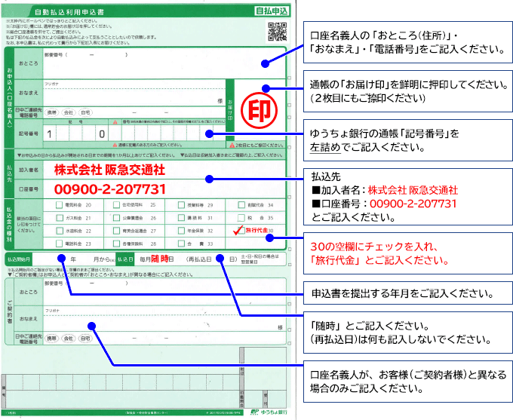This screenshot has height=420, width=513.
Task: Choose 自宅 in applicant phone type
Action: pyautogui.click(x=85, y=112)
